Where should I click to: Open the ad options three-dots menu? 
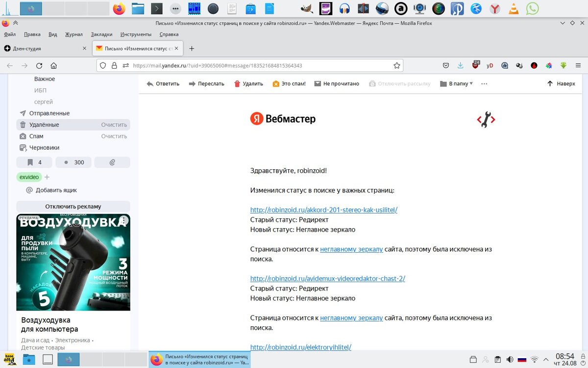tap(124, 220)
